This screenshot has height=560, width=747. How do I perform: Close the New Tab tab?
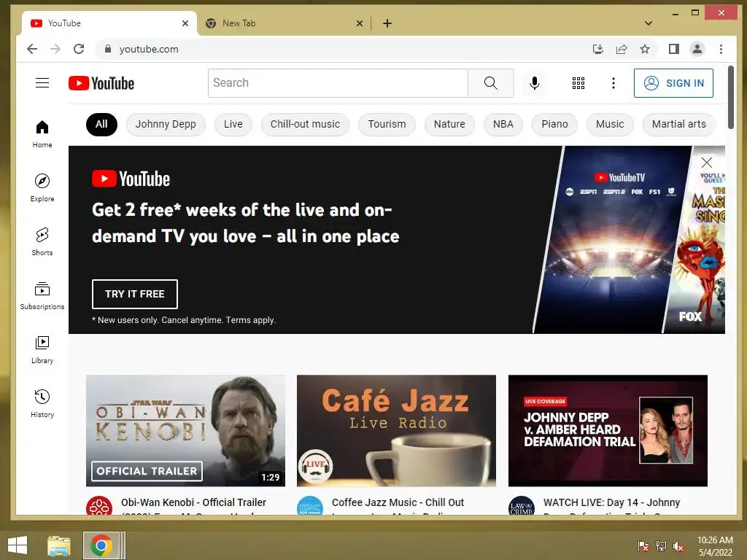coord(360,23)
